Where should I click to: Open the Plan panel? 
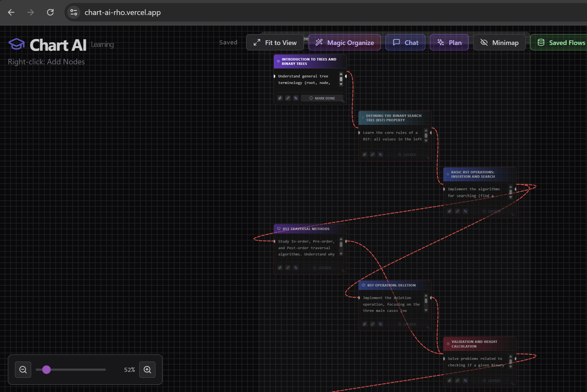pyautogui.click(x=449, y=43)
